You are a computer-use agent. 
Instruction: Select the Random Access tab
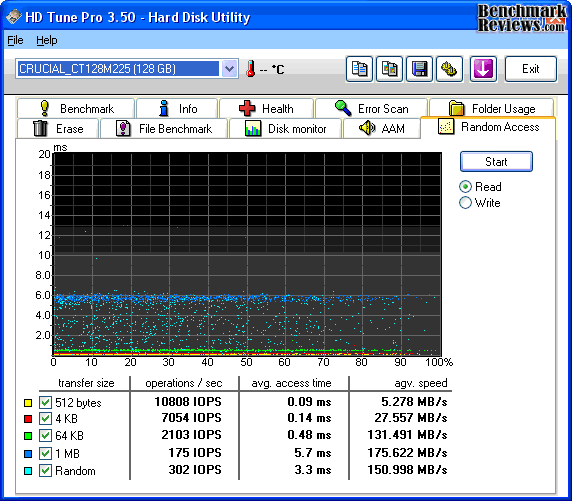(x=488, y=127)
